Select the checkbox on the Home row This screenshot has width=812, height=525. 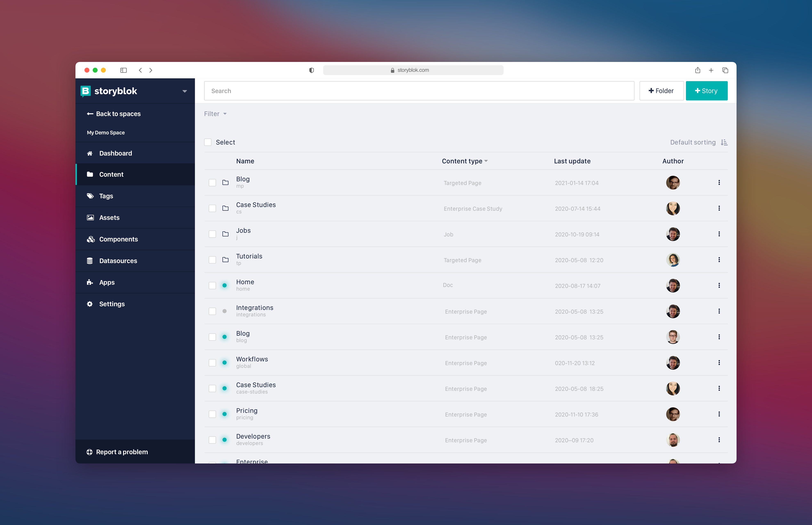click(212, 286)
